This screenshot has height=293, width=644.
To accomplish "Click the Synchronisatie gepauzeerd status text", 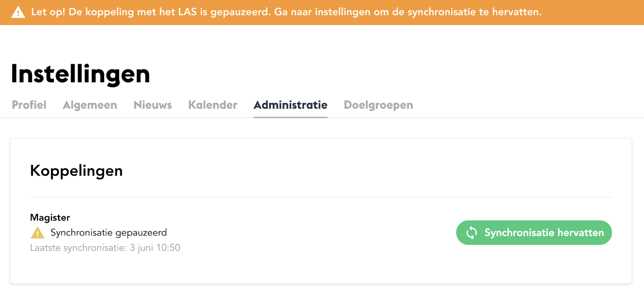I will pyautogui.click(x=109, y=232).
